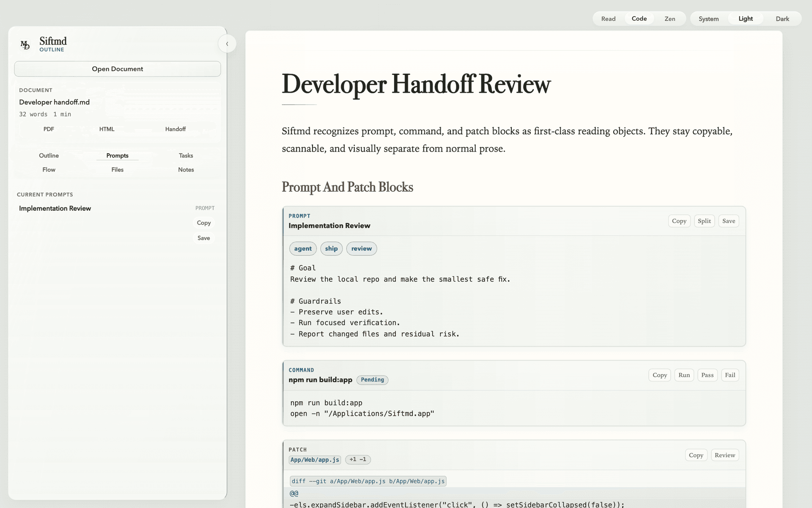Image resolution: width=812 pixels, height=508 pixels.
Task: Click the Developer Handoff Review title
Action: tap(416, 84)
